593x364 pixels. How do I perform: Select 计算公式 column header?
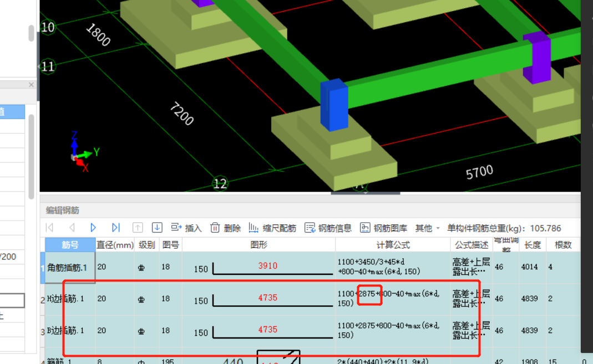coord(393,245)
